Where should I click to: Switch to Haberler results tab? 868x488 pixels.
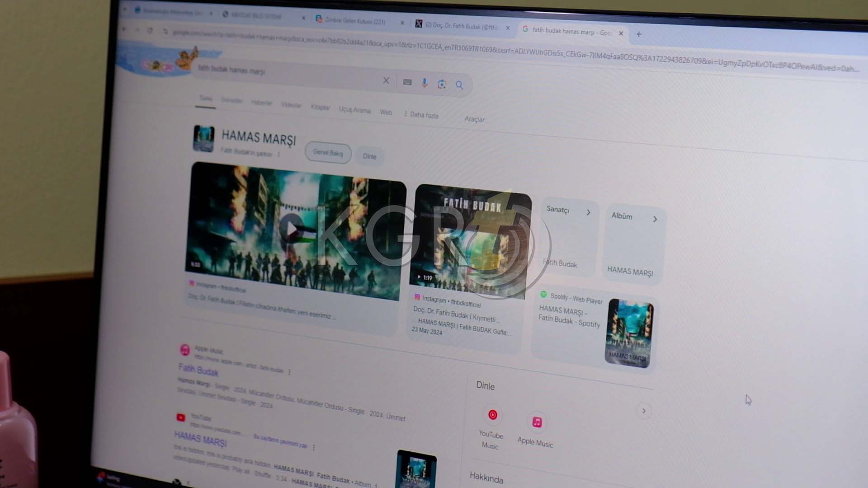pyautogui.click(x=262, y=103)
